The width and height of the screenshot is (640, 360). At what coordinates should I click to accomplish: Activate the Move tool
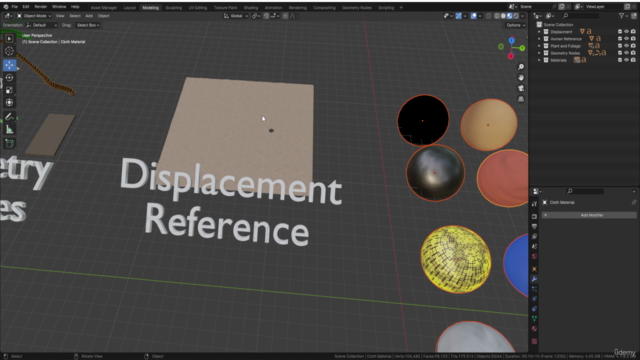coord(9,65)
